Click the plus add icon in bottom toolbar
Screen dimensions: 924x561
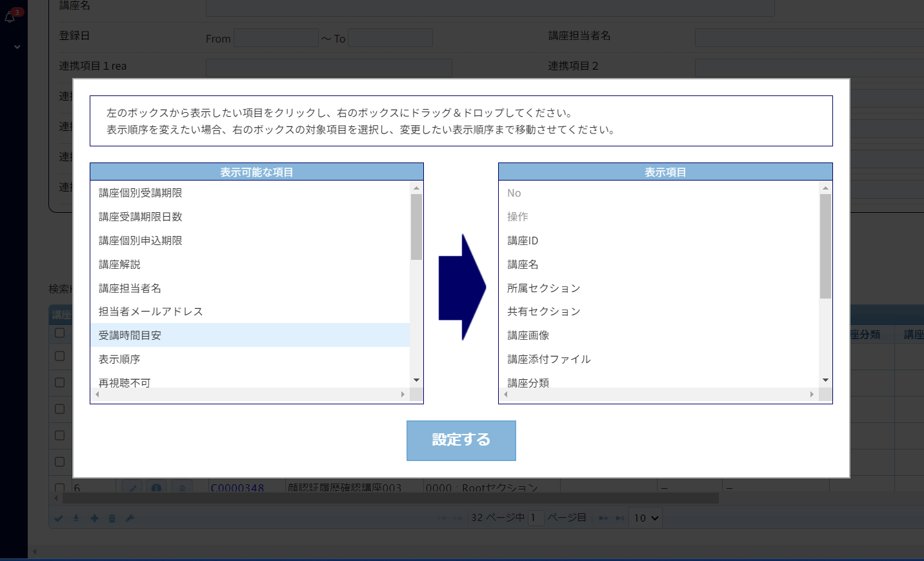click(94, 518)
